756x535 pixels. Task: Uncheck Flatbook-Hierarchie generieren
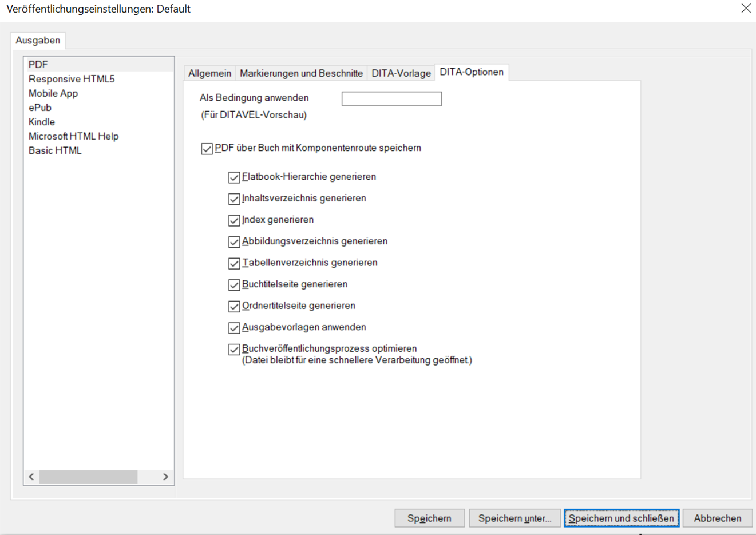[x=233, y=177]
